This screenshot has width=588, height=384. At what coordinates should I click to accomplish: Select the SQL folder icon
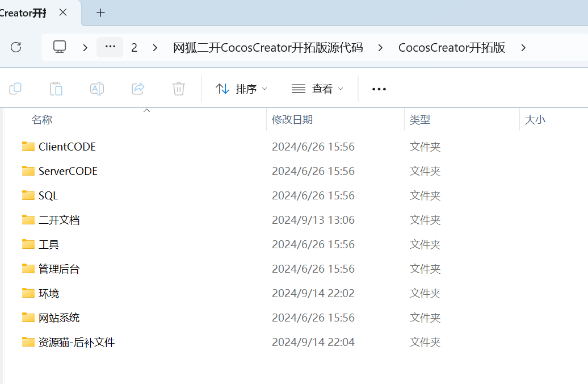pyautogui.click(x=28, y=195)
